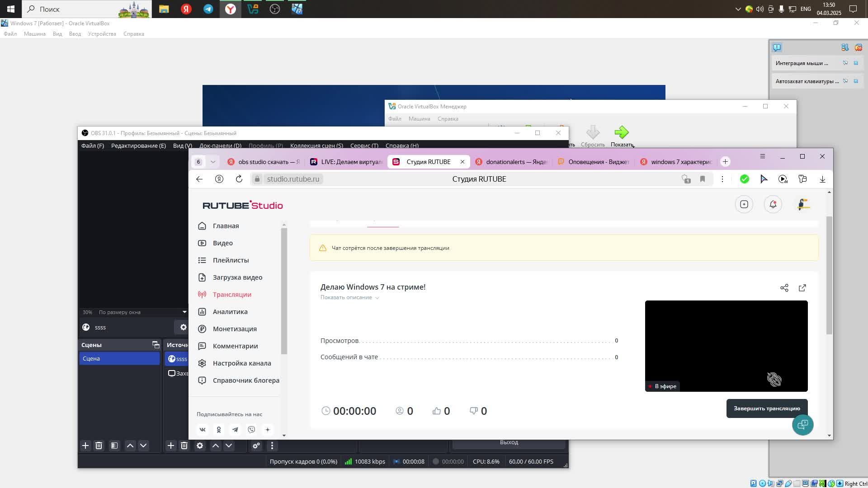This screenshot has width=868, height=488.
Task: Go back in the browser
Action: click(199, 179)
